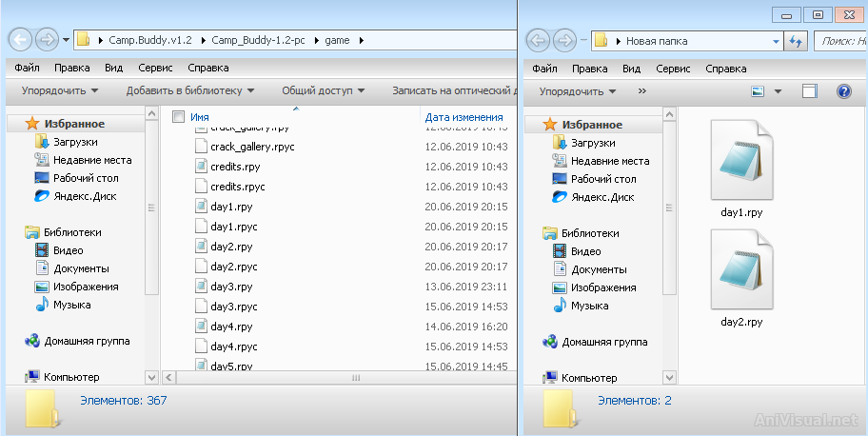
Task: Go back in Новая папка window
Action: point(539,40)
